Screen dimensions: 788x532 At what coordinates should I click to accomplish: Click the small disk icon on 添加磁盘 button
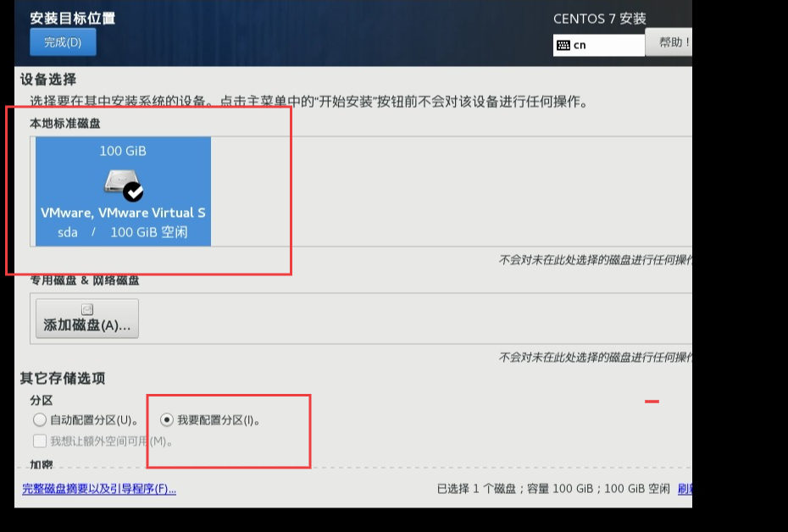(87, 309)
